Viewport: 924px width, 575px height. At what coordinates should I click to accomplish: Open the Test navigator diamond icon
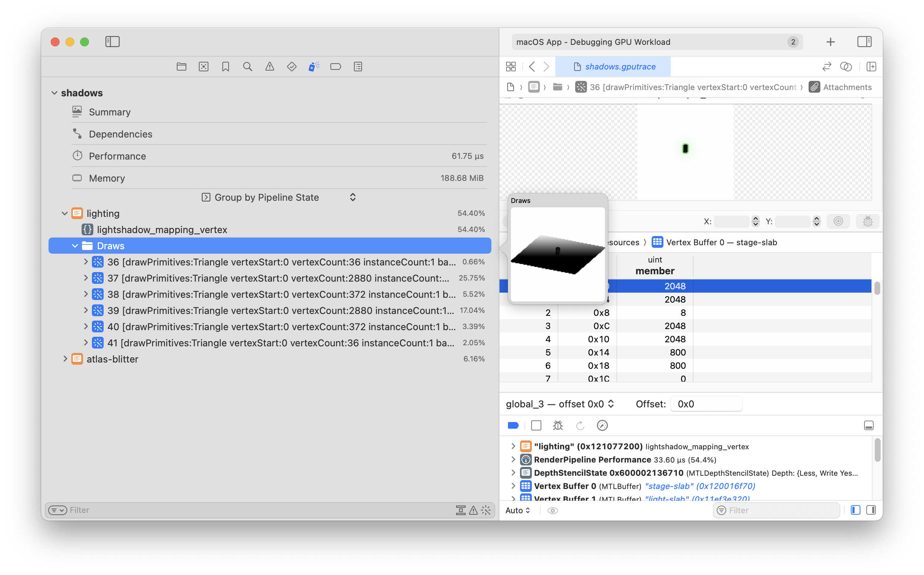tap(292, 67)
